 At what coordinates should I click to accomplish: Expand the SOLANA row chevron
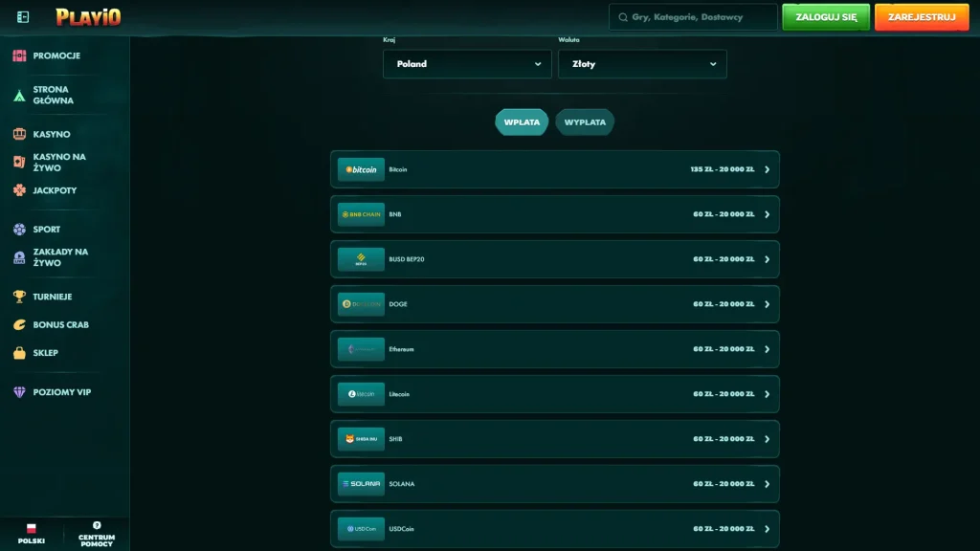767,484
